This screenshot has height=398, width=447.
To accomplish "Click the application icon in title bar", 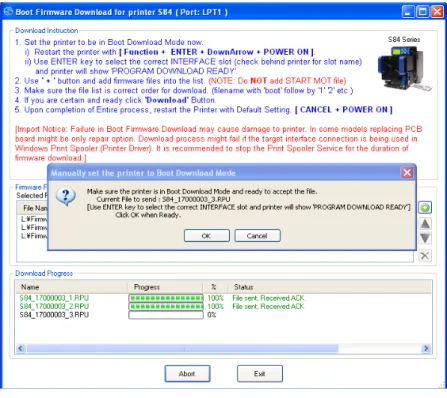I will click(8, 12).
